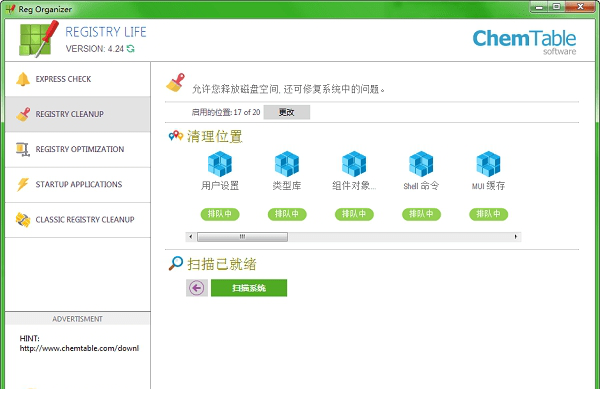Click the Registry Optimization icon
Screen dimensions: 600x404
click(x=23, y=149)
